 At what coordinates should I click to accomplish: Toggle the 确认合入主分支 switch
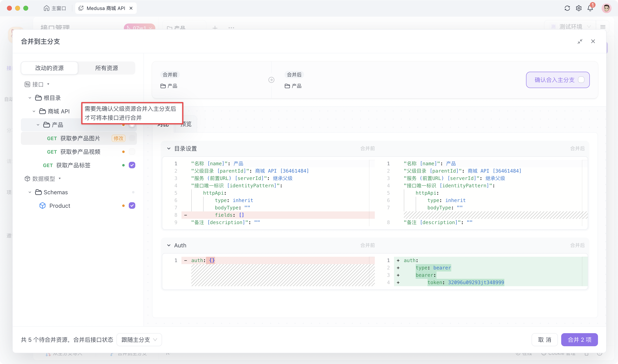[x=581, y=80]
